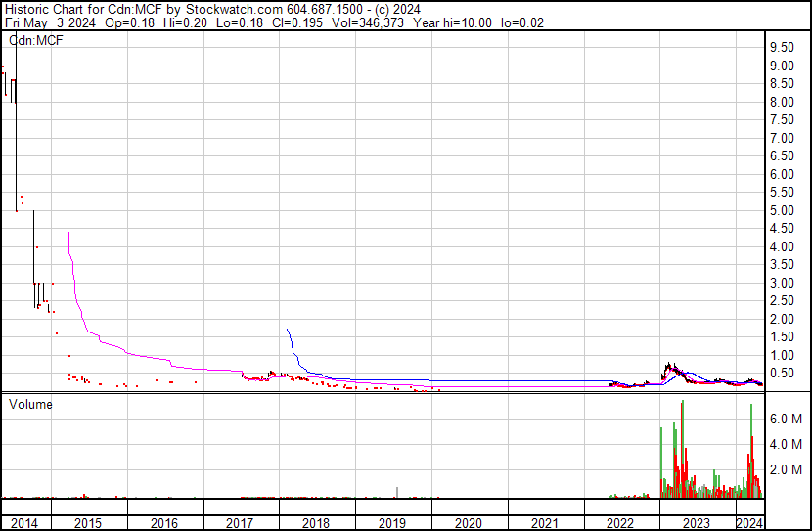Click the start of the blue moving average in 2018
Viewport: 812px width, 531px height.
click(x=287, y=330)
